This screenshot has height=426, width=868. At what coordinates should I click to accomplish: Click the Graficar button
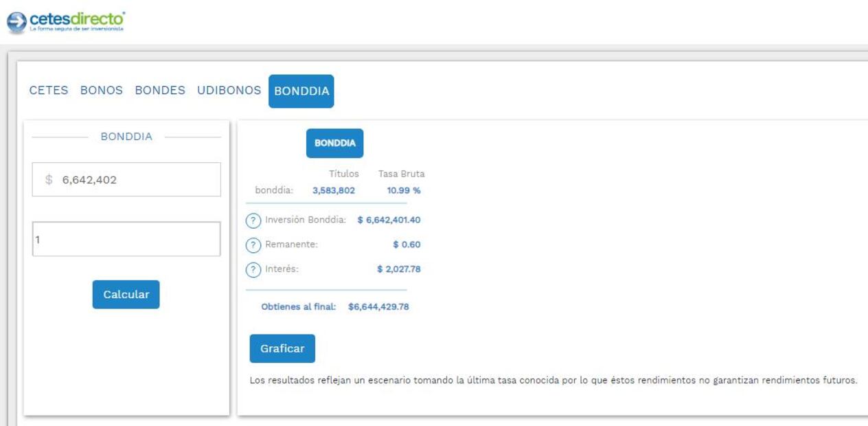[x=282, y=349]
